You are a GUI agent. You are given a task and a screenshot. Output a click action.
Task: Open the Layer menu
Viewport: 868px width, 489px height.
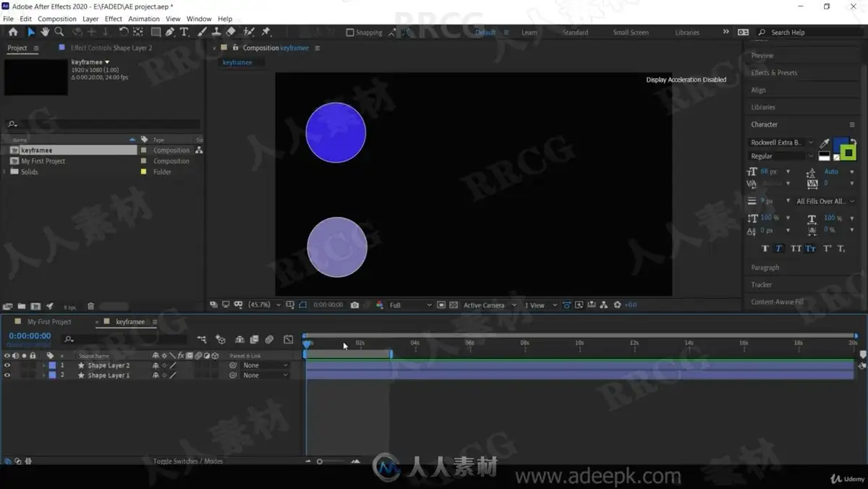[x=90, y=19]
